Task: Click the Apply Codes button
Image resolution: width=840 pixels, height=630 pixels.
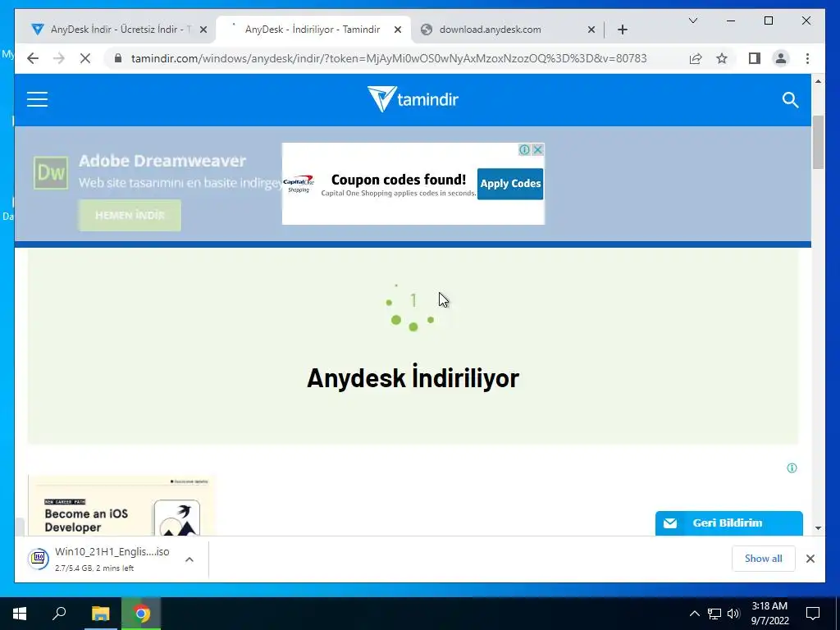Action: pos(510,184)
